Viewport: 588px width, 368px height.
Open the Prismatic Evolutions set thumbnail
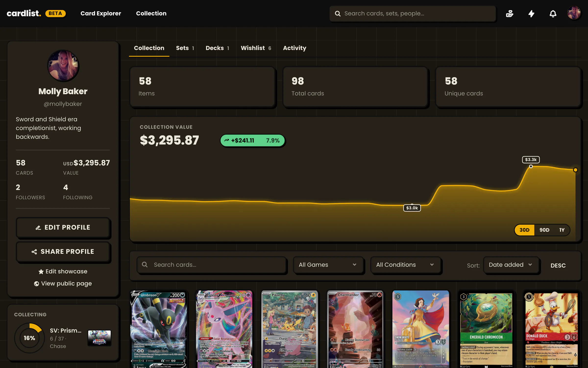click(x=99, y=338)
